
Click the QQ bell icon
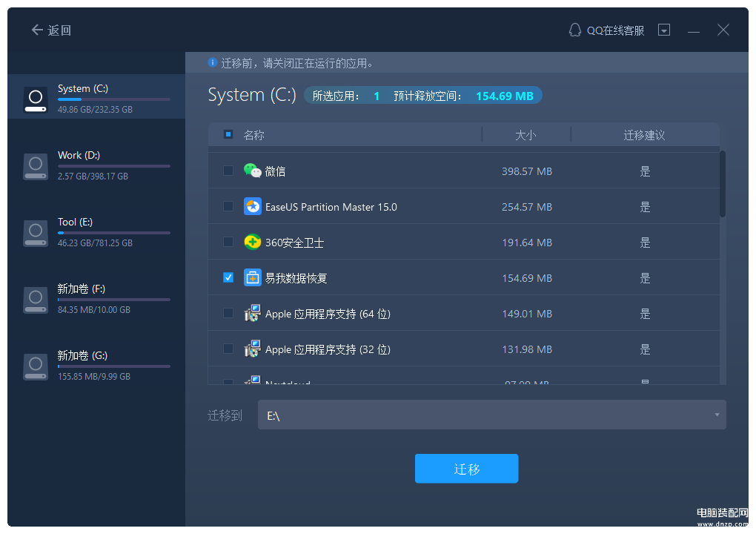coord(574,30)
